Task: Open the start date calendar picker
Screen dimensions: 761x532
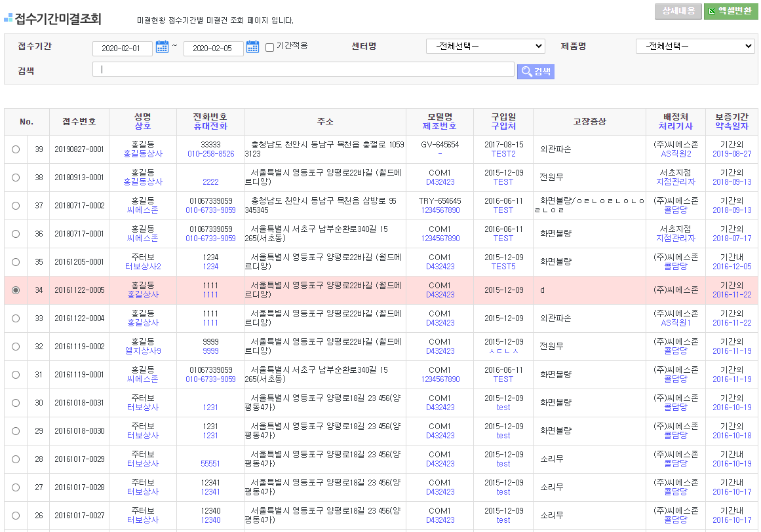Action: tap(162, 47)
